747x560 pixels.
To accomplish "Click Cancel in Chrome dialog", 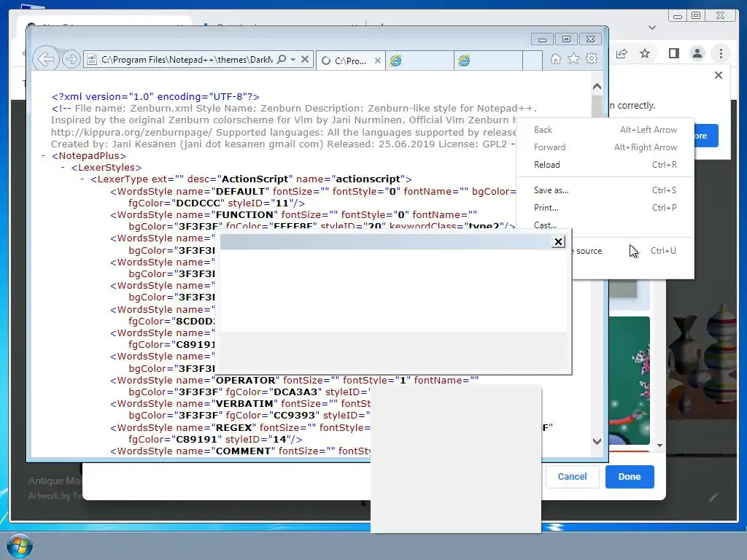I will pyautogui.click(x=572, y=477).
